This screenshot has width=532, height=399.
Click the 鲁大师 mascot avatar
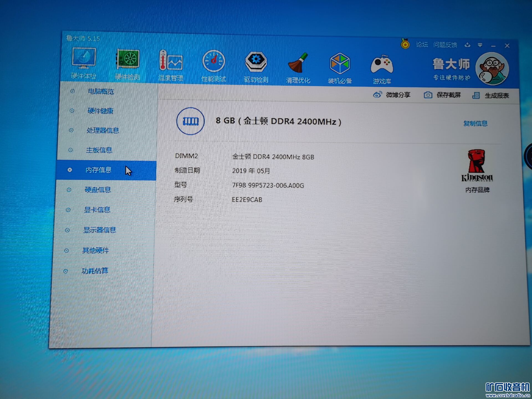pos(492,69)
